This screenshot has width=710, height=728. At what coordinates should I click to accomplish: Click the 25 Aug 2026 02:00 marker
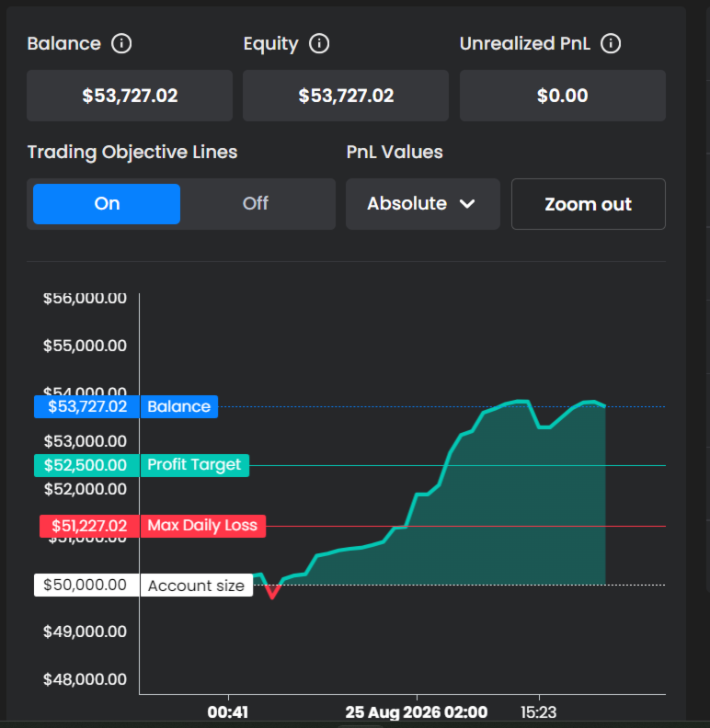click(x=417, y=711)
